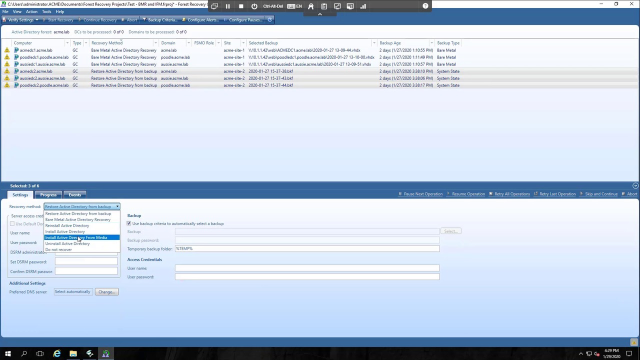Screen dimensions: 640x360
Task: Open the View menu
Action: [x=17, y=12]
